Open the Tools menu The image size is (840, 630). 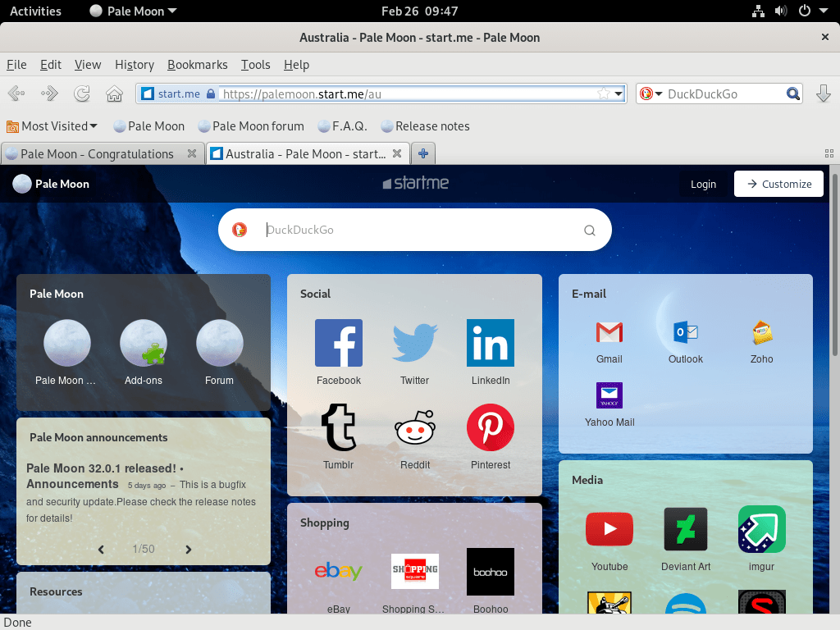point(256,65)
